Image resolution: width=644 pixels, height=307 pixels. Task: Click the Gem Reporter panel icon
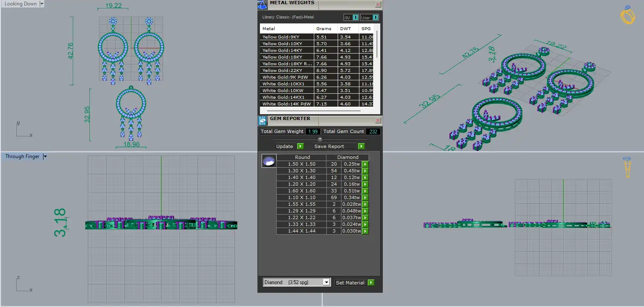coord(262,121)
